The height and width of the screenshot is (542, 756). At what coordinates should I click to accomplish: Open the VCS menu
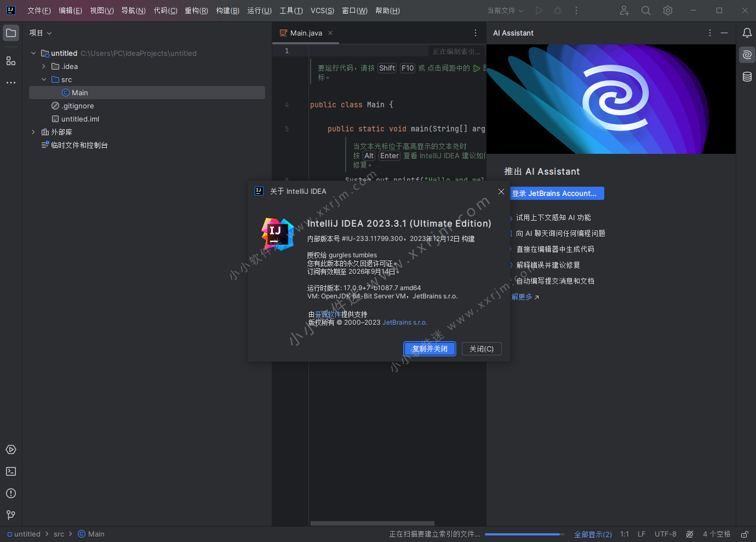click(323, 10)
